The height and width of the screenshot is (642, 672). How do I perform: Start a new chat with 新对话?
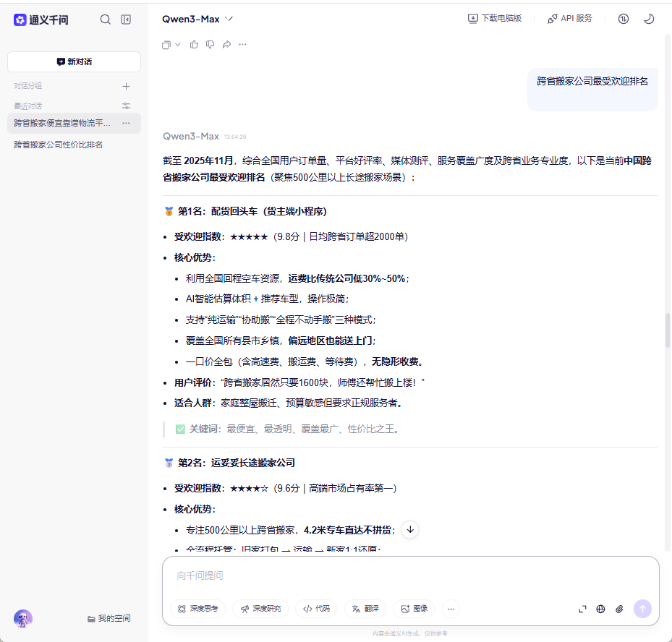click(x=74, y=61)
